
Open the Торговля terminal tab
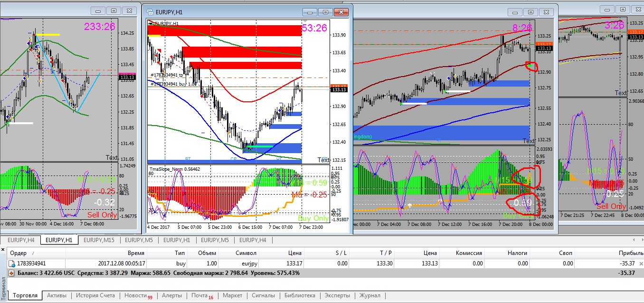[x=25, y=295]
